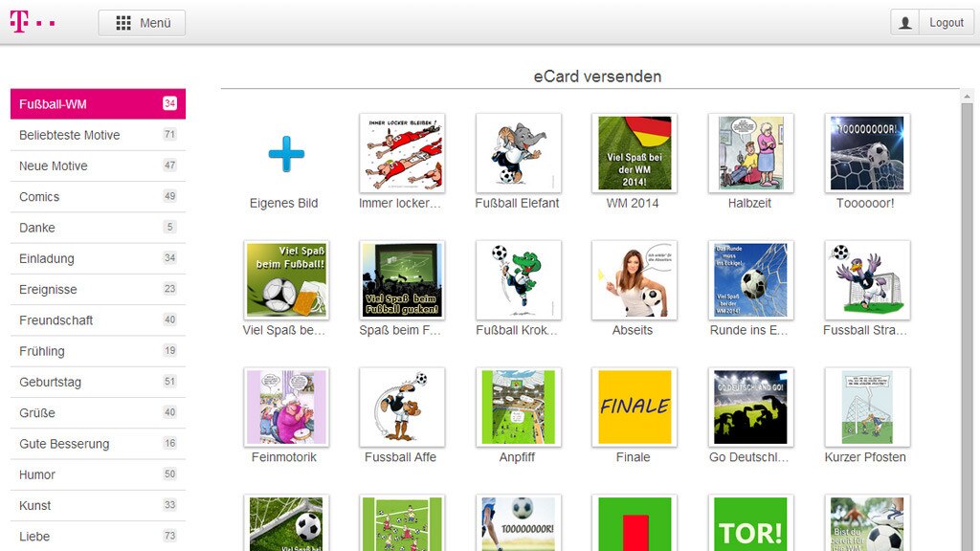Viewport: 980px width, 551px height.
Task: Click the user silhouette icon near Logout
Action: (905, 22)
